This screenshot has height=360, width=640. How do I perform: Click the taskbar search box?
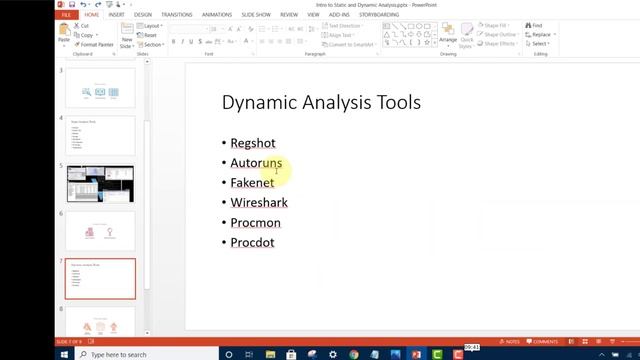(147, 354)
